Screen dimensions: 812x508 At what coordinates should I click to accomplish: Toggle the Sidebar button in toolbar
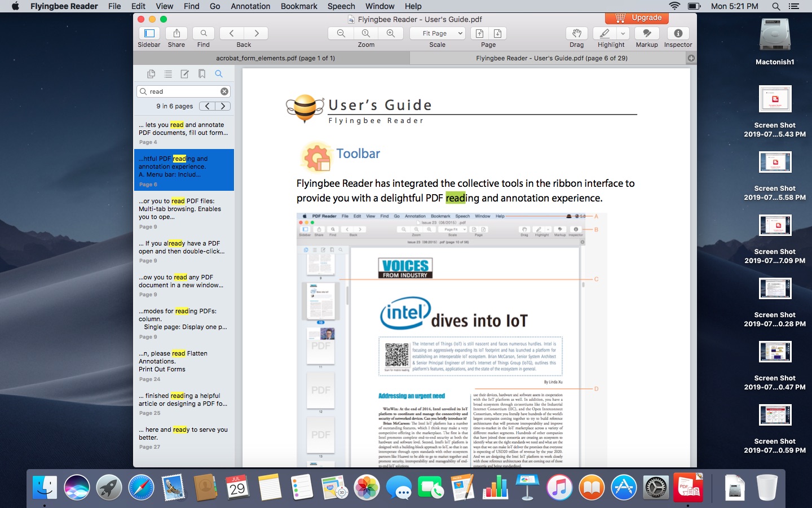click(x=149, y=33)
